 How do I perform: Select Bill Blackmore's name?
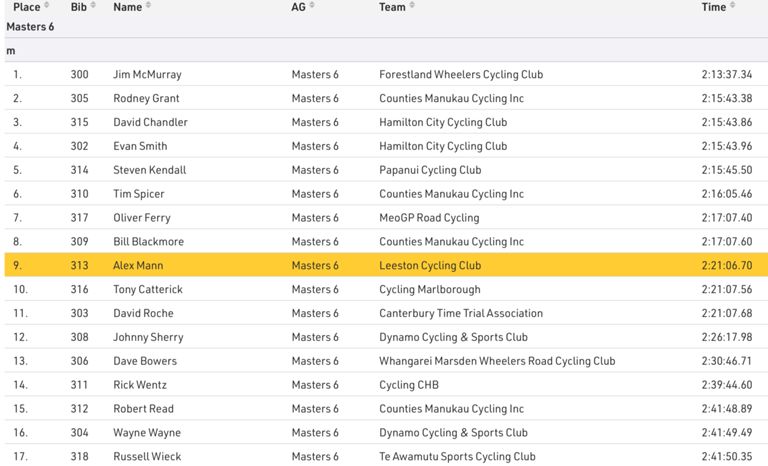point(148,242)
